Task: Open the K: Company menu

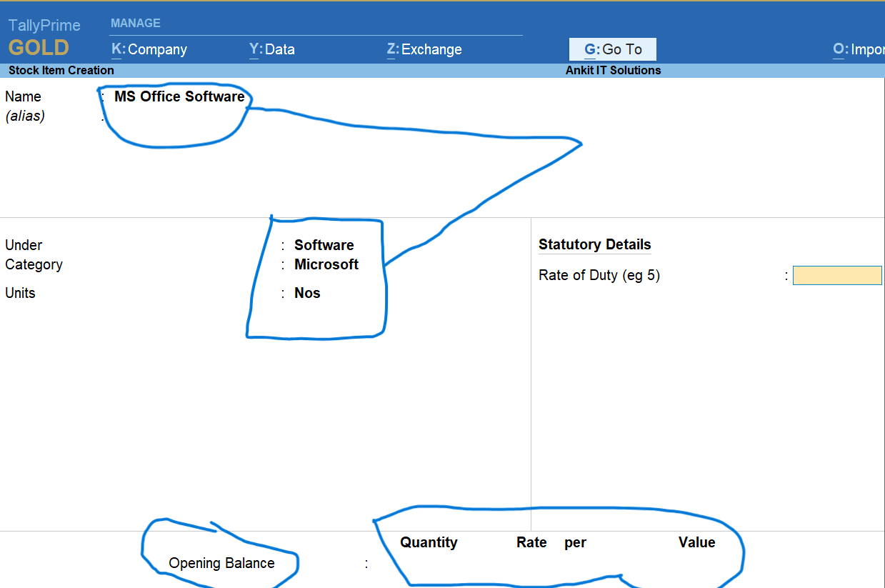Action: tap(149, 49)
